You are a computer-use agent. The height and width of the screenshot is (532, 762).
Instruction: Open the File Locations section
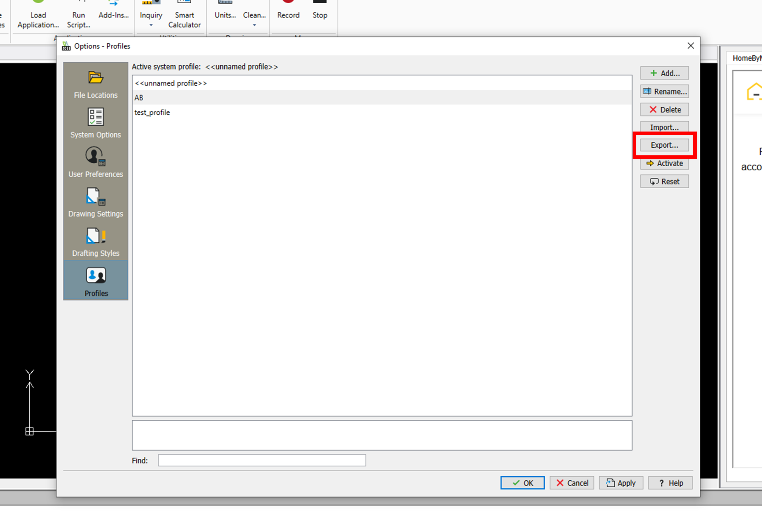pyautogui.click(x=96, y=85)
